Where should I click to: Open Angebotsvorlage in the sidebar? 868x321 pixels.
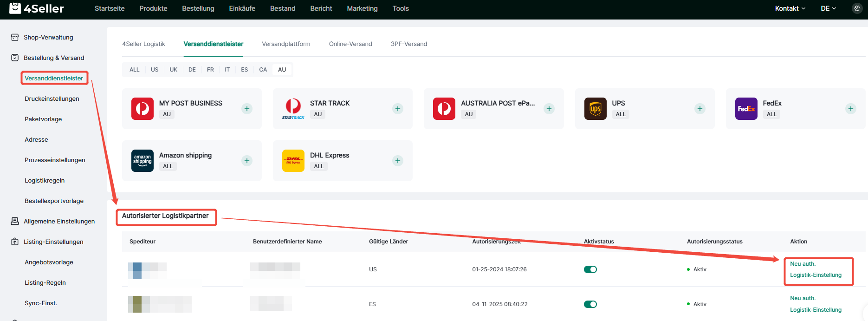[49, 262]
